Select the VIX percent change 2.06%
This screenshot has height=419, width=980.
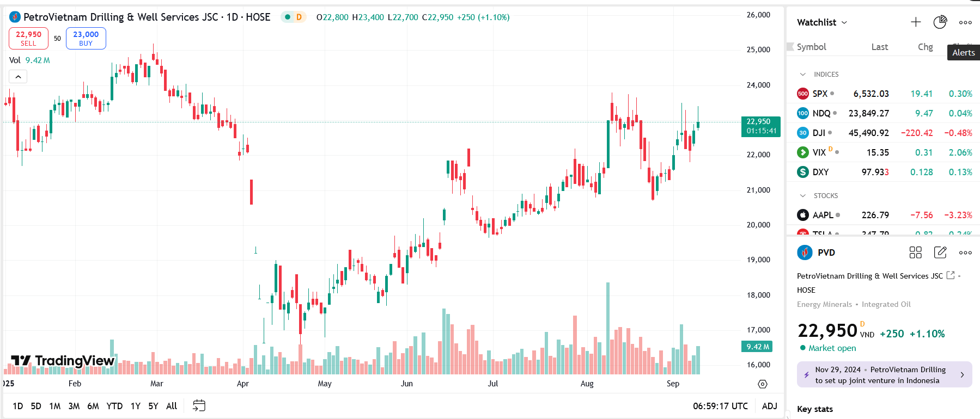960,152
